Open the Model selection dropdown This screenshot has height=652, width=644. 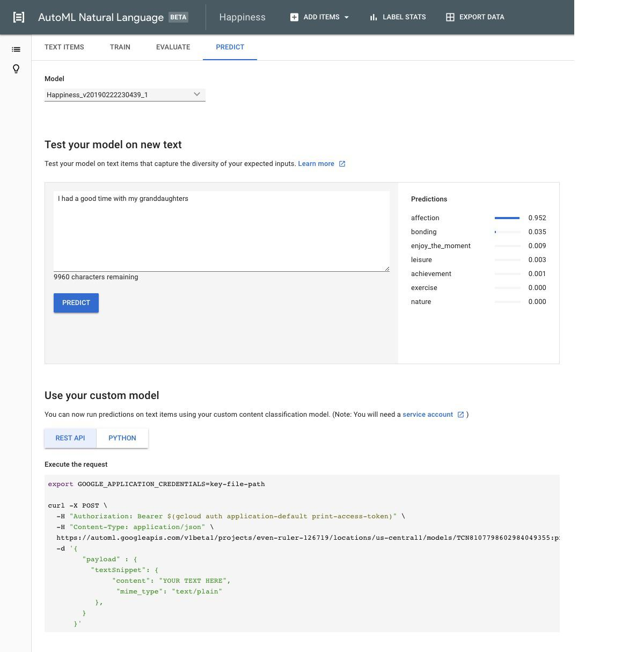click(x=125, y=95)
